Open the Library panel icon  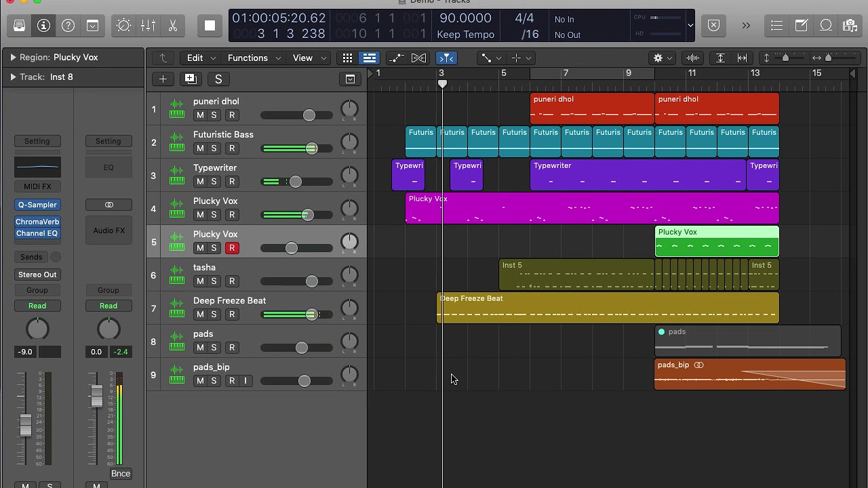point(19,26)
